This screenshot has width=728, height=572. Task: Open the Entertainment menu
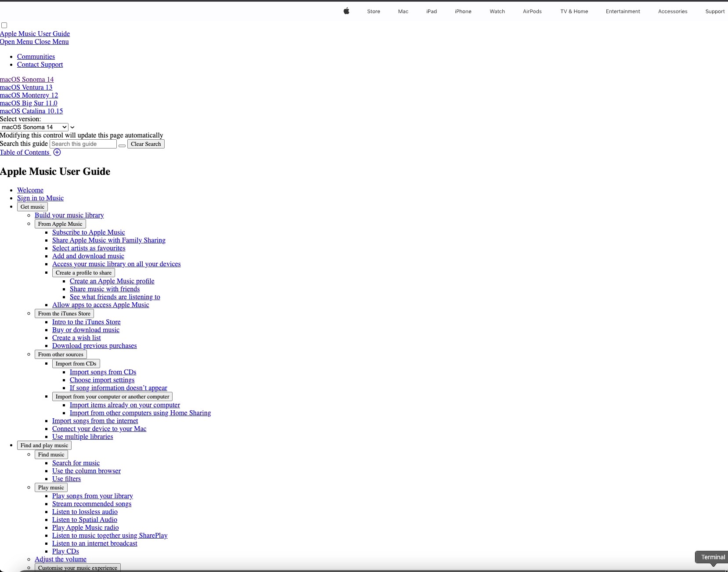[623, 11]
